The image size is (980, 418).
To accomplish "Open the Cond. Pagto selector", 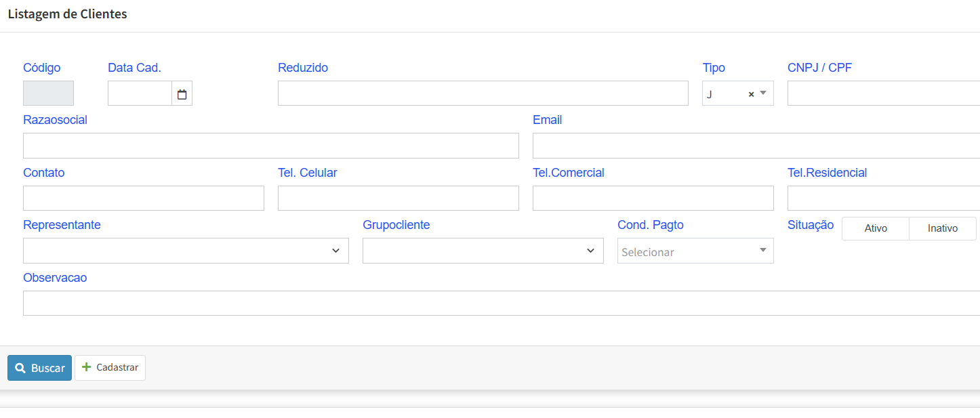I will tap(695, 251).
